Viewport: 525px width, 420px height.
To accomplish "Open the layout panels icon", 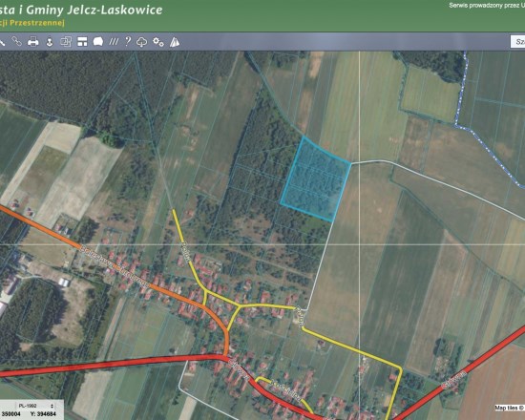I will pos(82,42).
